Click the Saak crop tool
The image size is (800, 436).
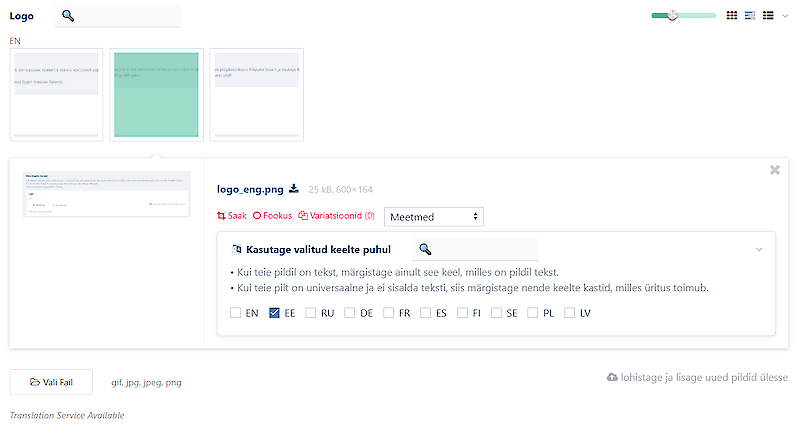pyautogui.click(x=231, y=215)
